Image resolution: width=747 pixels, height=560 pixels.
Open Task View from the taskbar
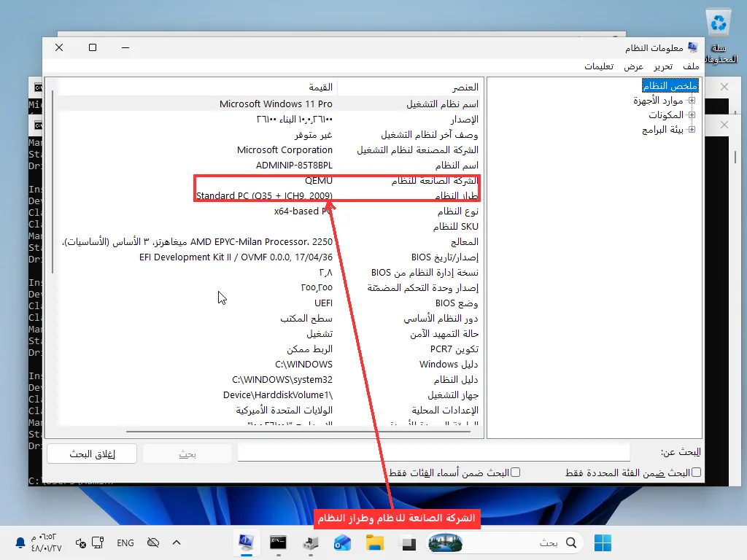409,542
